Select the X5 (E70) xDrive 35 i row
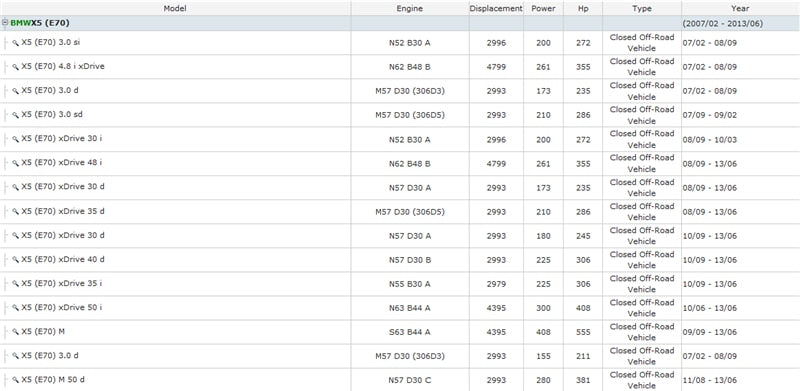This screenshot has height=391, width=800. [x=400, y=284]
